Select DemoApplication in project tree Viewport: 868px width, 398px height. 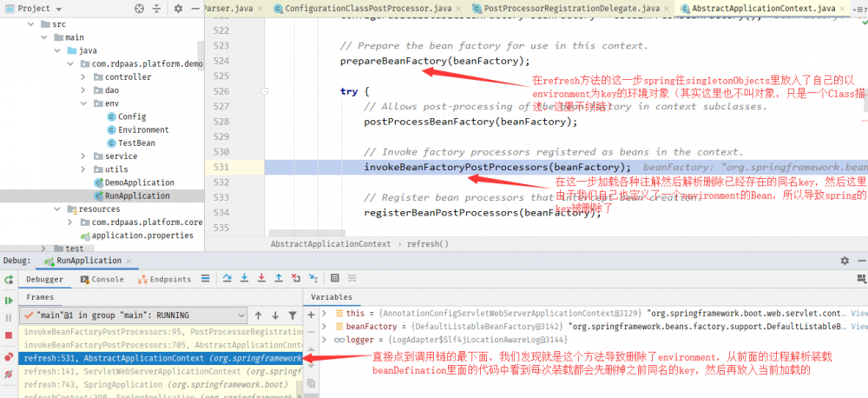pos(140,182)
